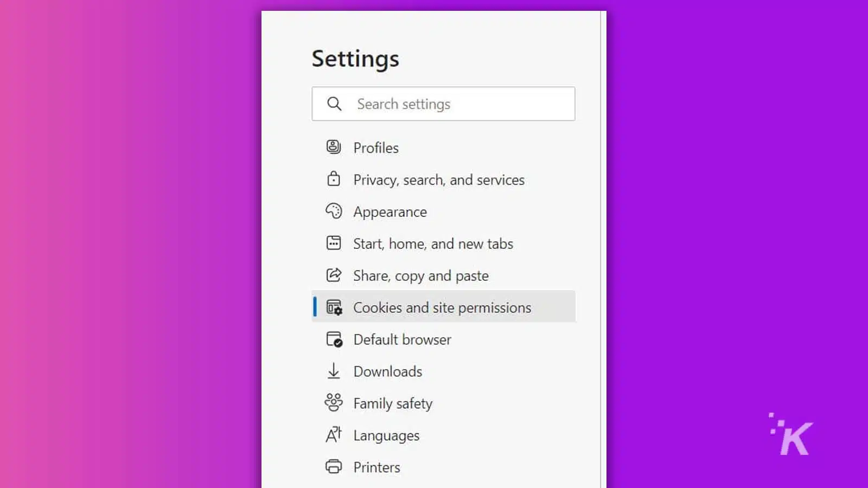
Task: Click the Languages translation icon
Action: click(334, 435)
